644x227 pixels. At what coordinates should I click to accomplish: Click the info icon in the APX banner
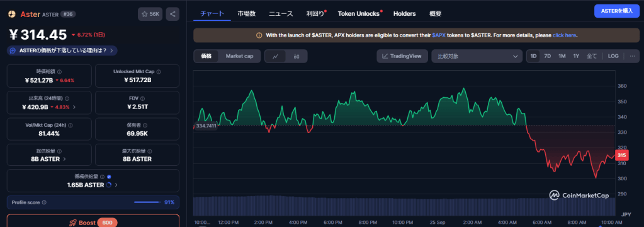tap(259, 35)
